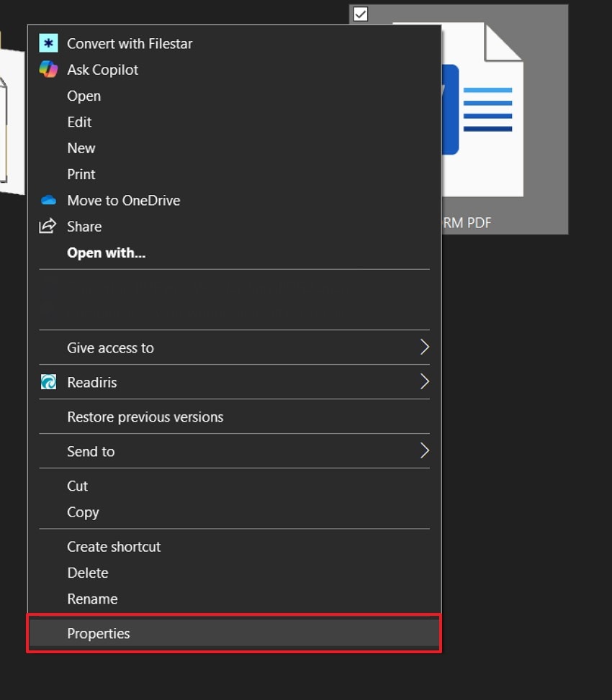Select Print from the context menu
Screen dimensions: 612x700
coord(81,174)
